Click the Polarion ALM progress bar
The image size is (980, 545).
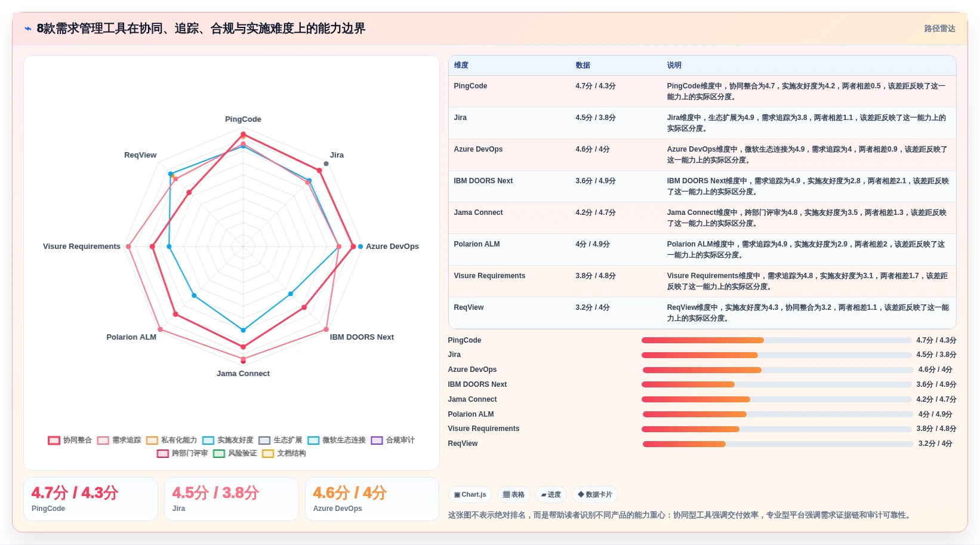pos(778,414)
